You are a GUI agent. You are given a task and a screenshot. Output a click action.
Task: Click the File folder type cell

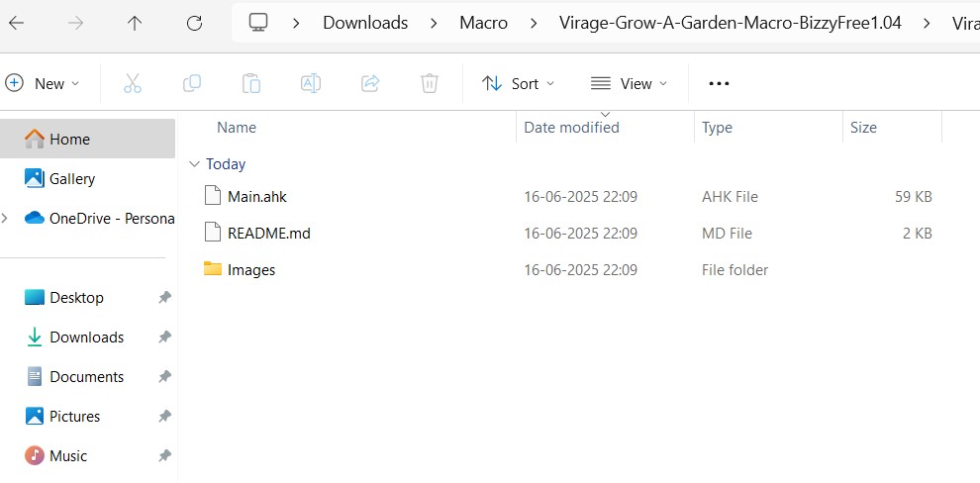coord(735,270)
